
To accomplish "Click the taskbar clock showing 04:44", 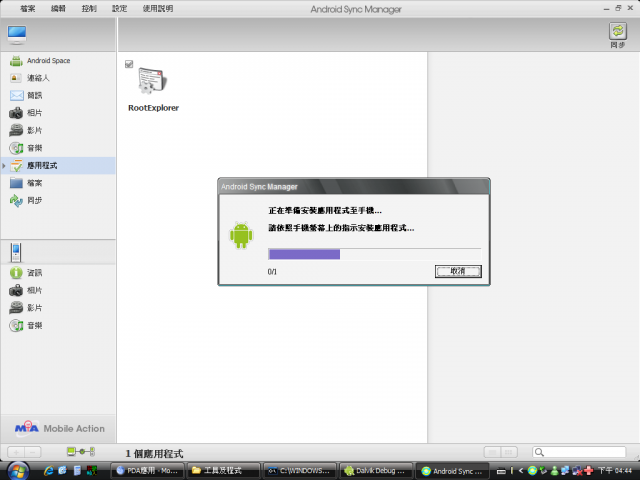I will (615, 471).
